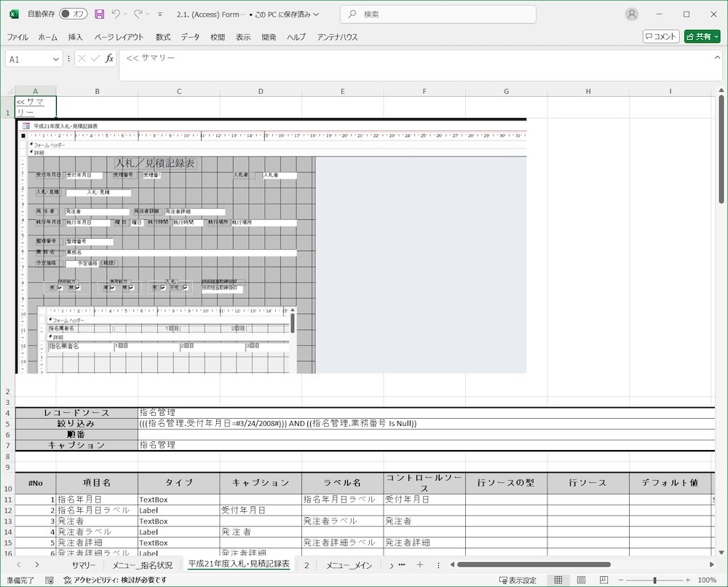Add a new sheet with plus icon
The image size is (728, 587).
click(x=419, y=564)
